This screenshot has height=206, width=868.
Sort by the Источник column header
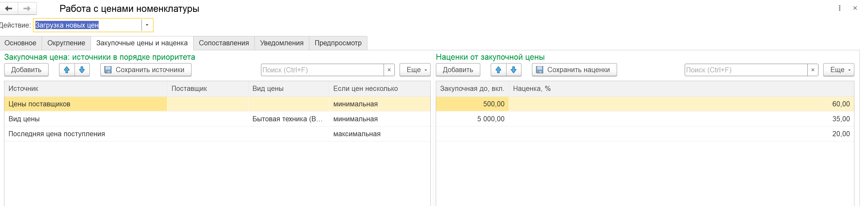click(x=86, y=89)
